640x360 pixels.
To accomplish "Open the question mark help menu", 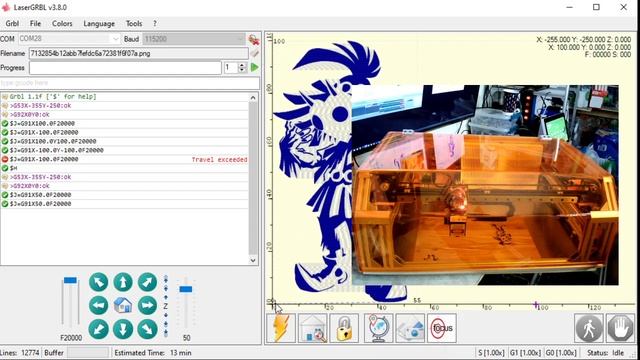I will coord(155,24).
